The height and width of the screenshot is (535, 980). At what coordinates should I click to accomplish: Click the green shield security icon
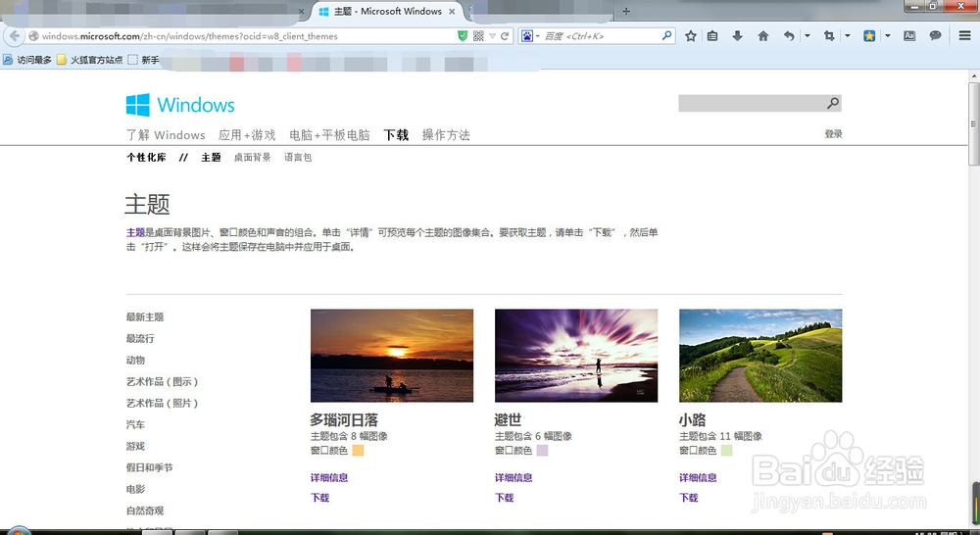pos(463,35)
